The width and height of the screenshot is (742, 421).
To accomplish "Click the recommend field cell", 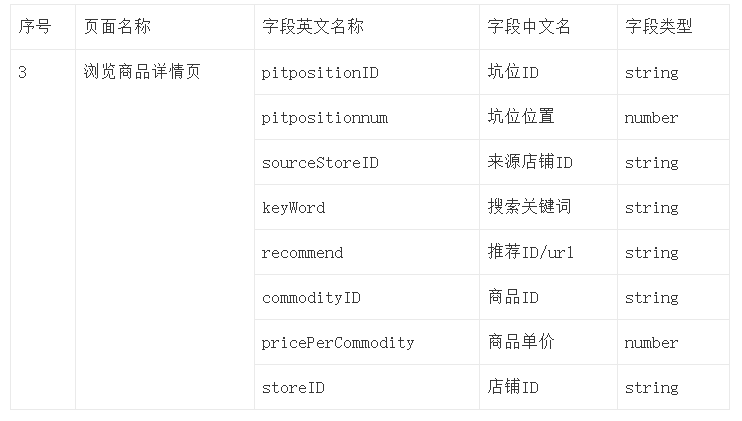I will click(302, 252).
